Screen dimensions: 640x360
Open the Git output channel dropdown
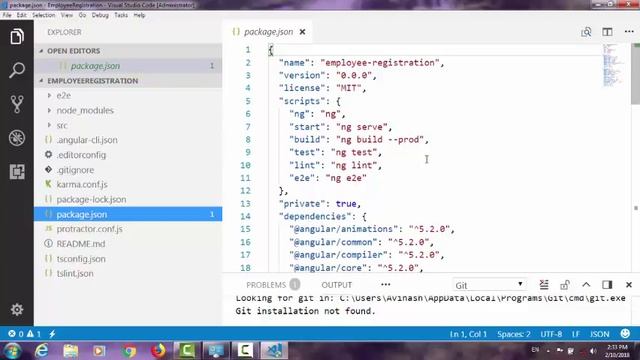[x=489, y=285]
